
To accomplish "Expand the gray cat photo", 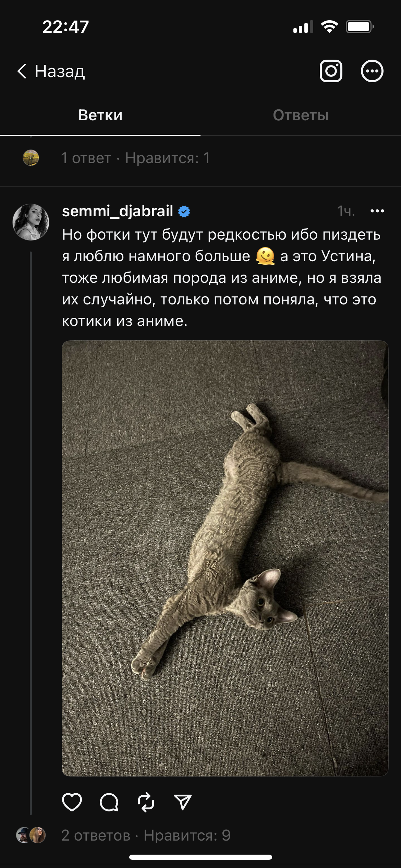I will (225, 558).
